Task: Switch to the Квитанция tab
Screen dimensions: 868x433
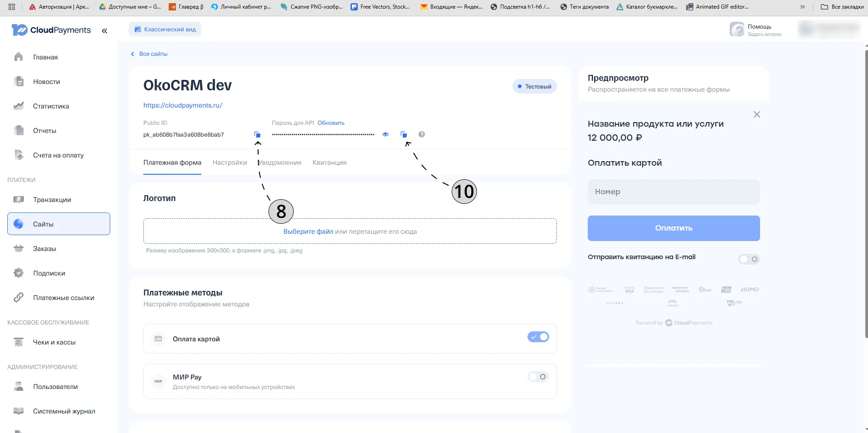Action: click(x=330, y=162)
